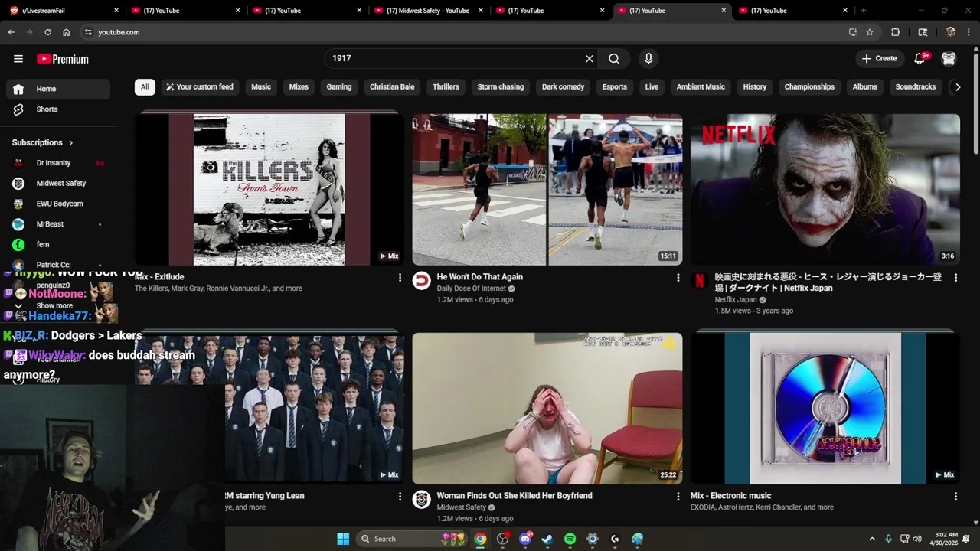Open the blue CD Electronic music thumbnail

click(825, 409)
